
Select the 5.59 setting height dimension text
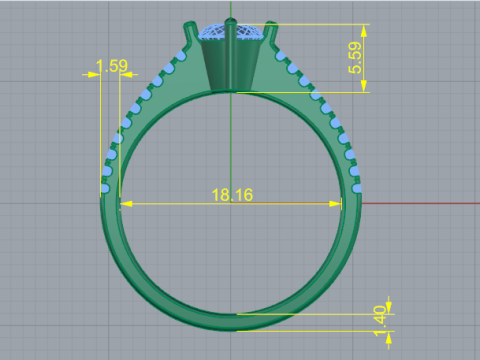[355, 57]
